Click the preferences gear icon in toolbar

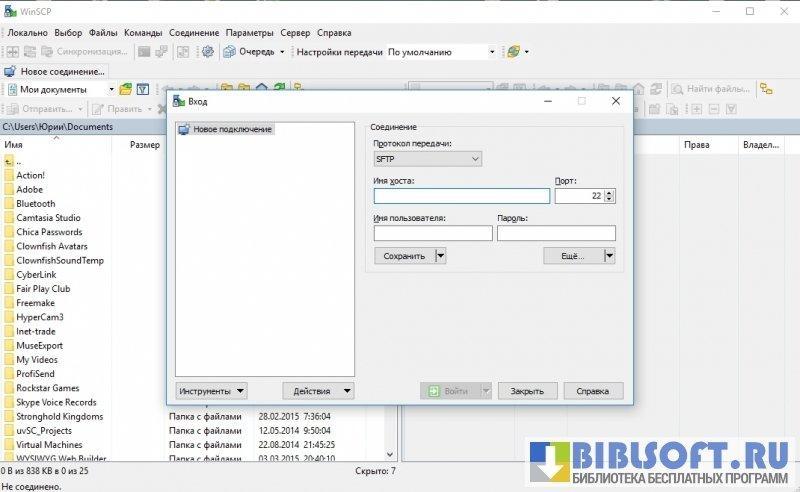pyautogui.click(x=208, y=52)
